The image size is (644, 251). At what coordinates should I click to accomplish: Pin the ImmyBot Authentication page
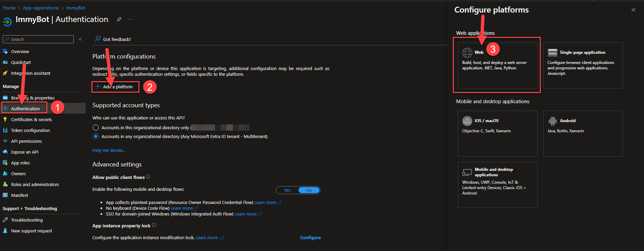[119, 20]
